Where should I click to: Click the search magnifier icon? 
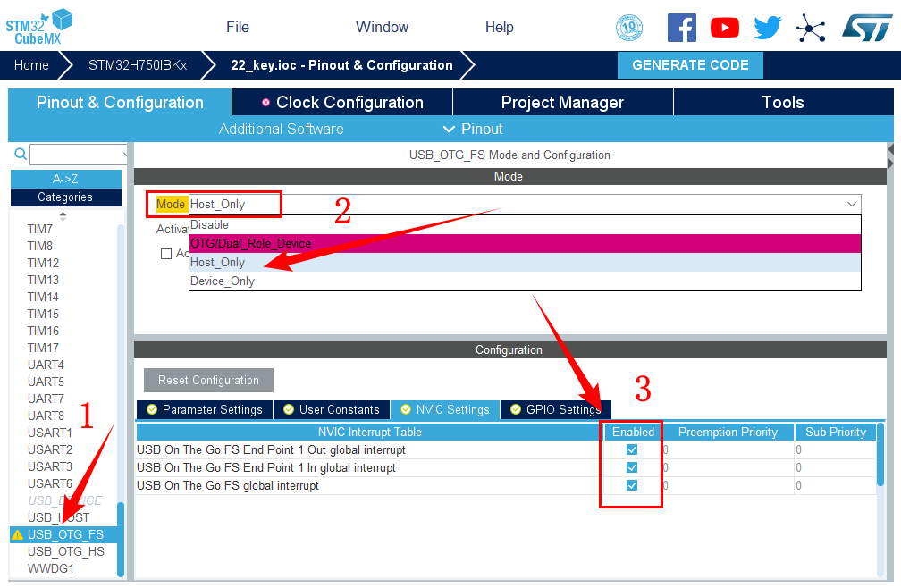click(21, 155)
